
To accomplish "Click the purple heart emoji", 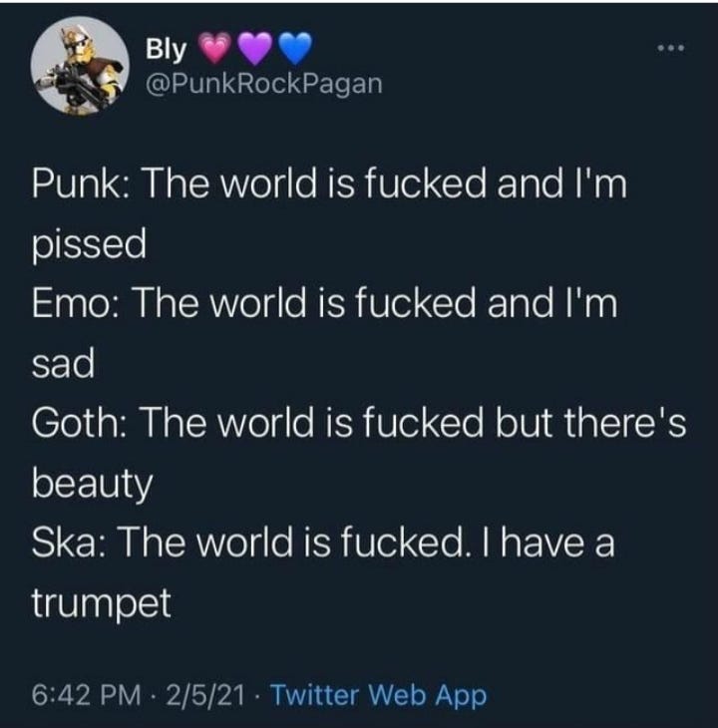I will click(x=254, y=48).
